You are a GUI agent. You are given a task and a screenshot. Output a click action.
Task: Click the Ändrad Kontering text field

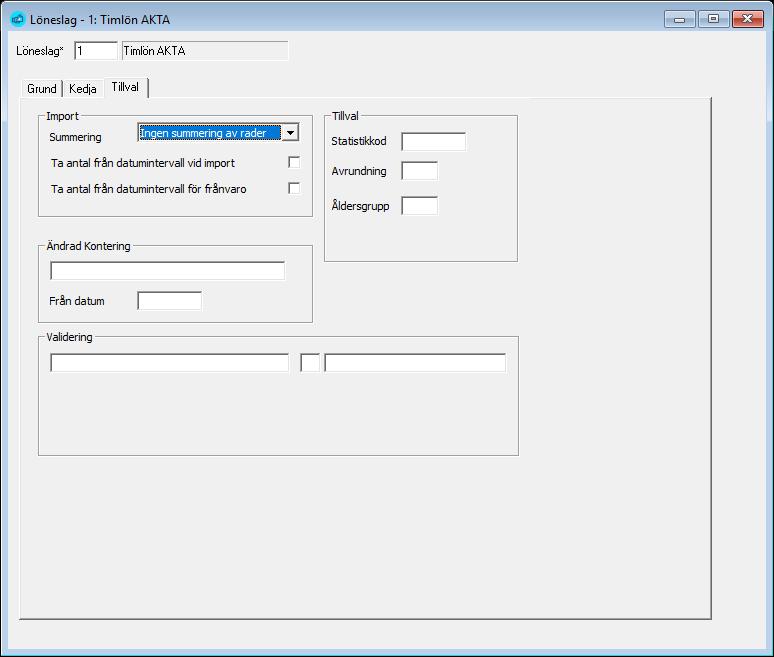coord(167,271)
